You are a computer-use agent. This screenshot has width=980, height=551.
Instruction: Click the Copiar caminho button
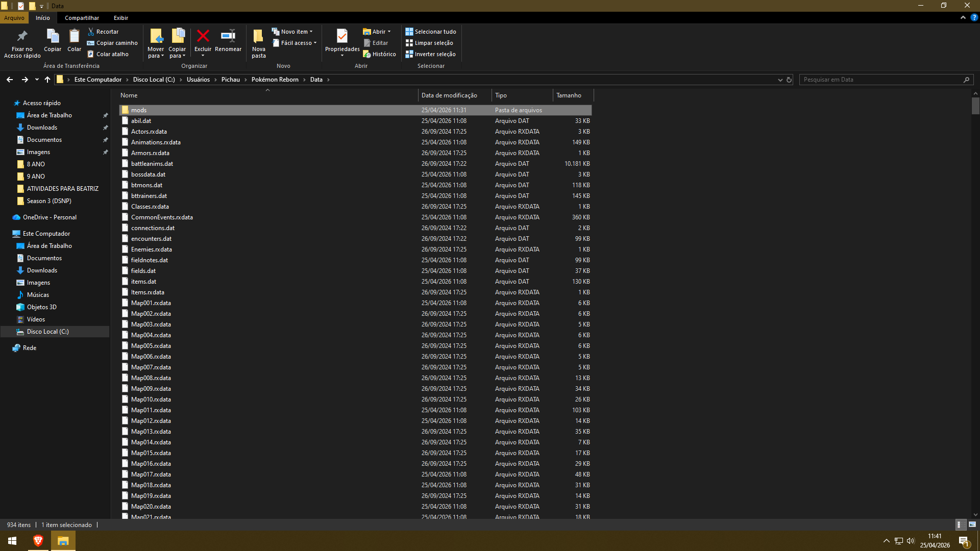[112, 43]
